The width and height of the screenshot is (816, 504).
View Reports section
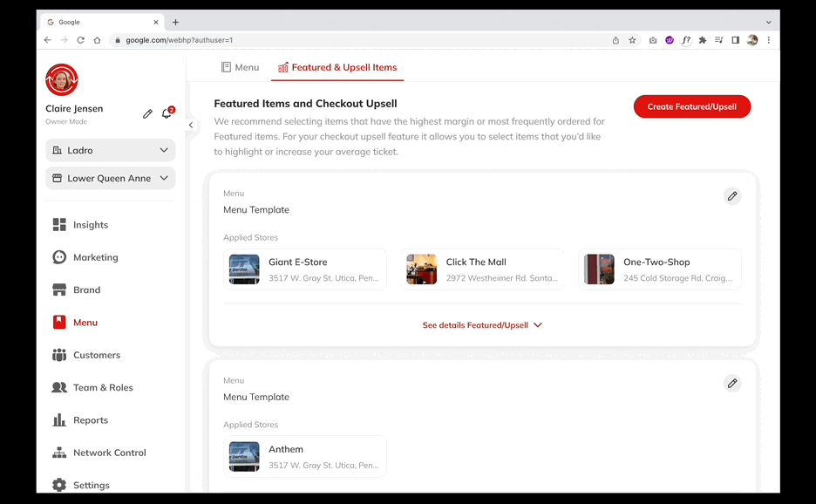[x=80, y=420]
